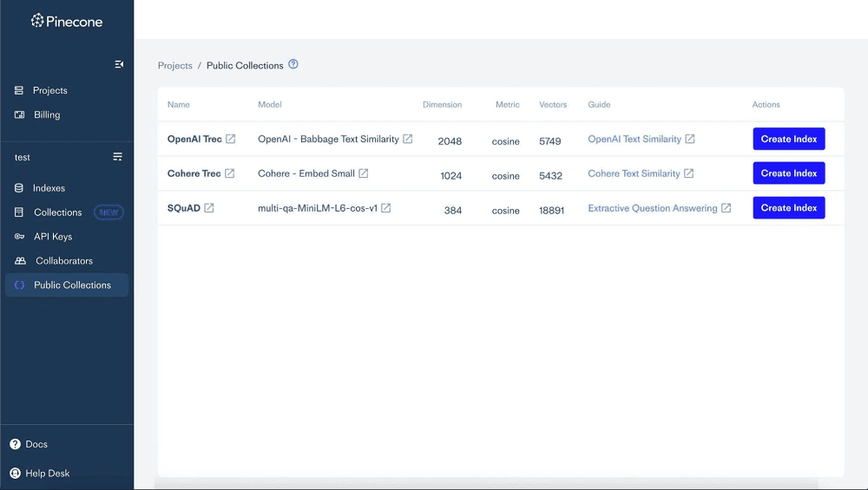Click the NEW badge beside Collections
The height and width of the screenshot is (490, 868).
tap(108, 212)
